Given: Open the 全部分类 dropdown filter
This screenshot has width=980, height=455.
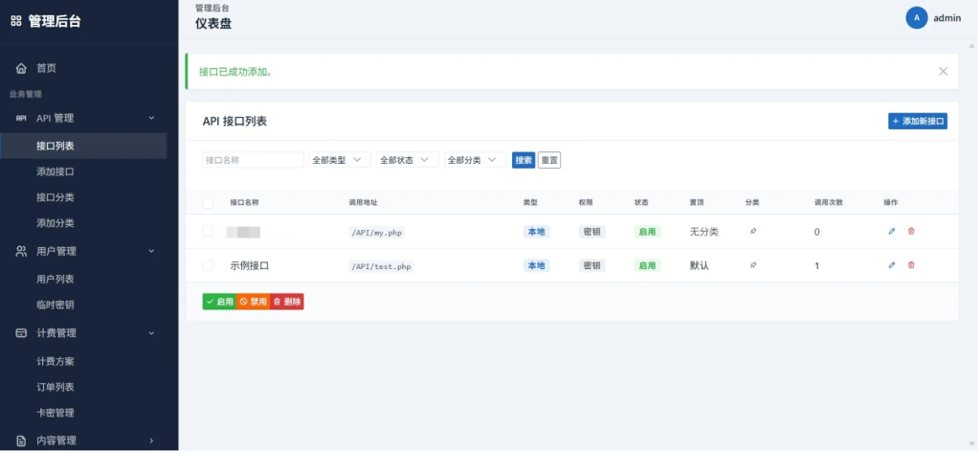Looking at the screenshot, I should [475, 160].
